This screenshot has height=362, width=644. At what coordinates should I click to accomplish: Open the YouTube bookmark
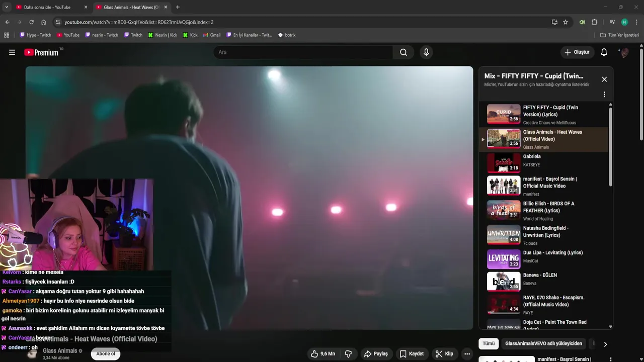[x=68, y=35]
